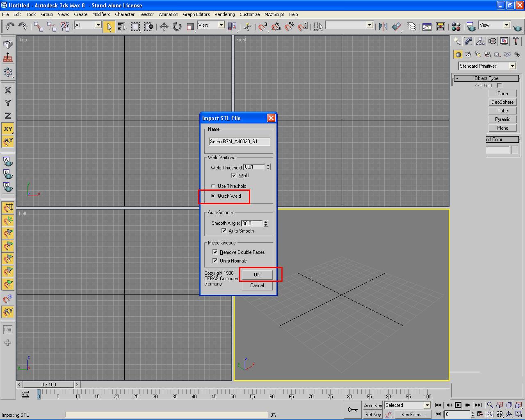525x420 pixels.
Task: Click the object color swatch
Action: point(515,150)
